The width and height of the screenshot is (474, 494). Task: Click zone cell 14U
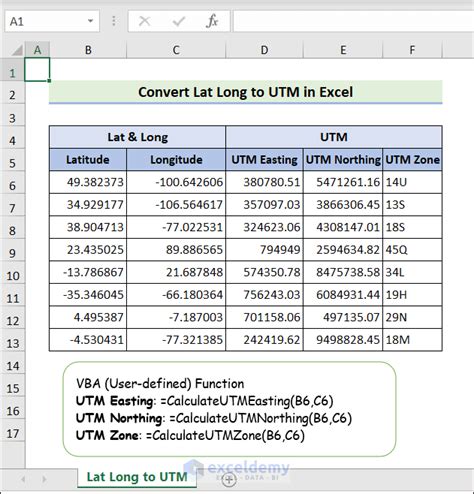tap(412, 182)
